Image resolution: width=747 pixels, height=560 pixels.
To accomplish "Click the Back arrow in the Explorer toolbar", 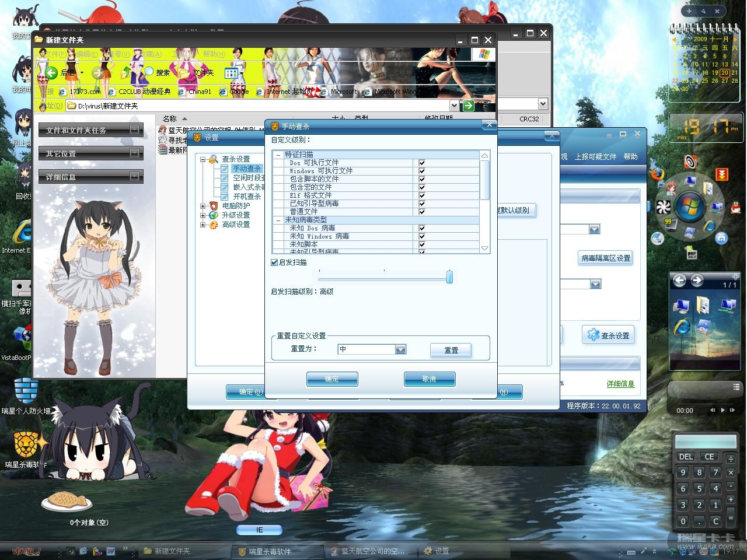I will [x=51, y=72].
